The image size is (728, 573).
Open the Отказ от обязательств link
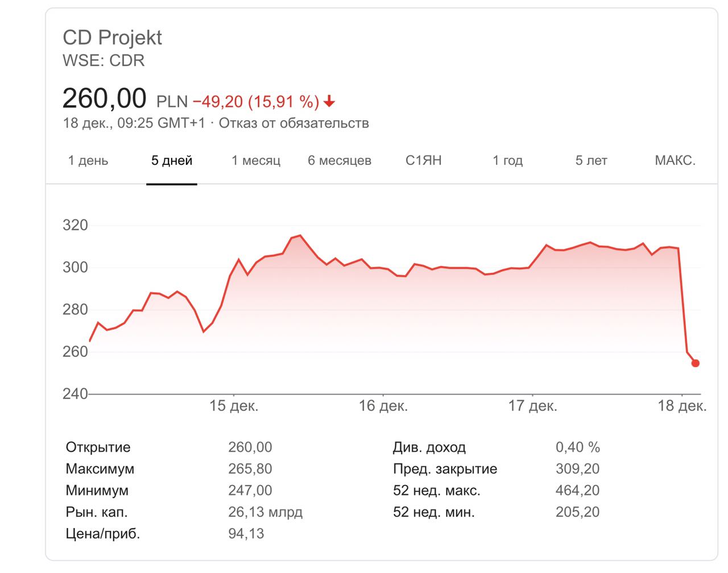pos(294,123)
